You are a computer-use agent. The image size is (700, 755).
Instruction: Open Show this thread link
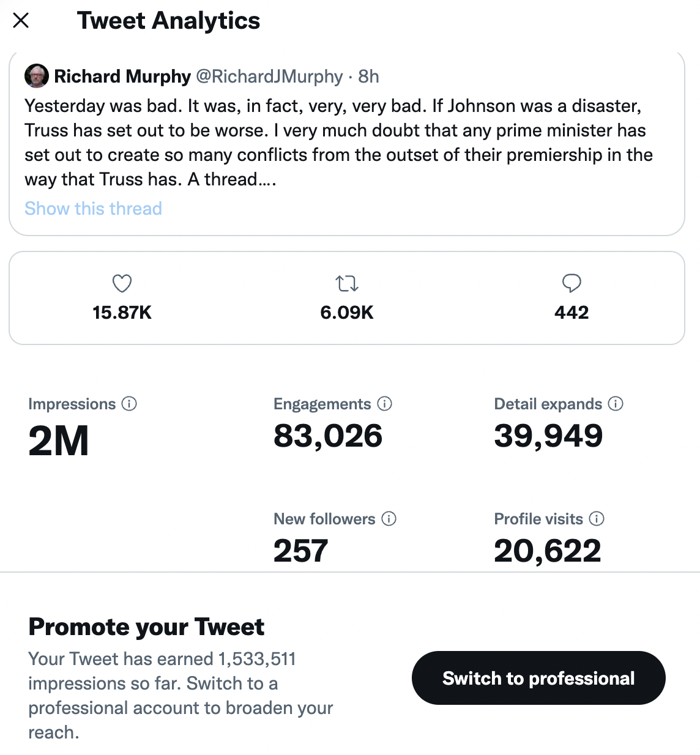pyautogui.click(x=93, y=209)
